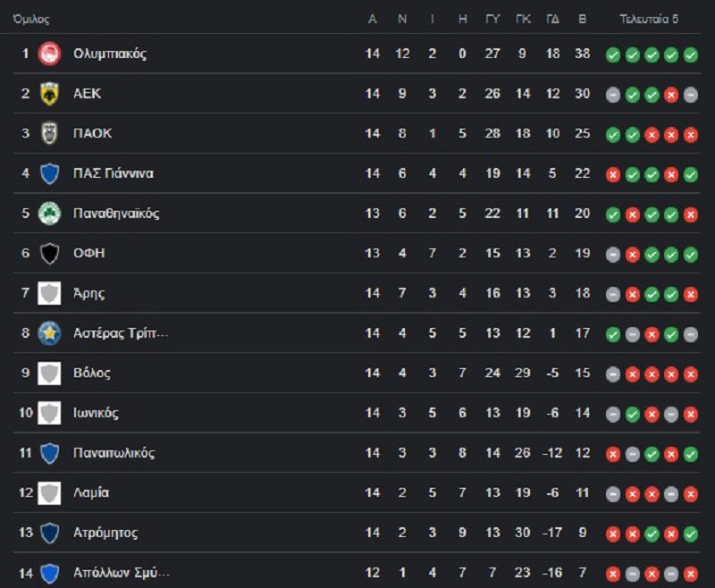This screenshot has width=715, height=588.
Task: Click the Λαμία placeholder crest
Action: (49, 492)
